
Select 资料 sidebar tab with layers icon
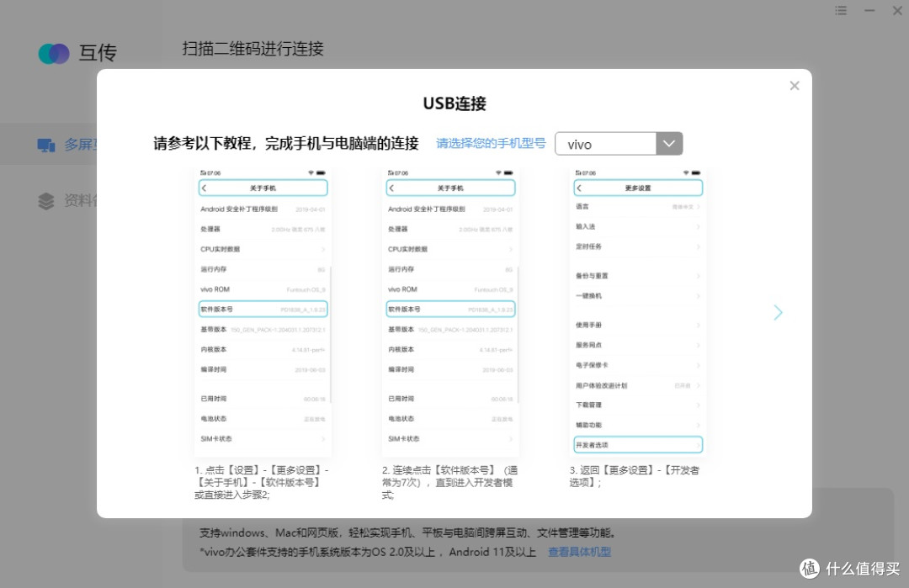tap(66, 200)
